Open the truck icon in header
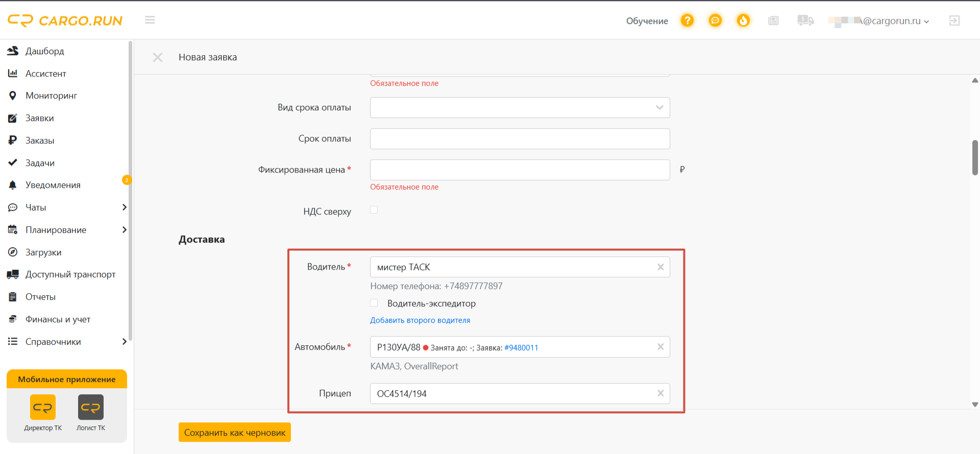Screen dimensions: 980x454 805,20
